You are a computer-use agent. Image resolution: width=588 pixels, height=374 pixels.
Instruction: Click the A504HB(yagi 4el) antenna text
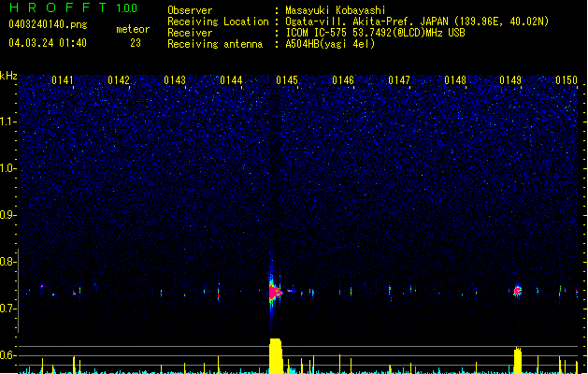coord(330,44)
